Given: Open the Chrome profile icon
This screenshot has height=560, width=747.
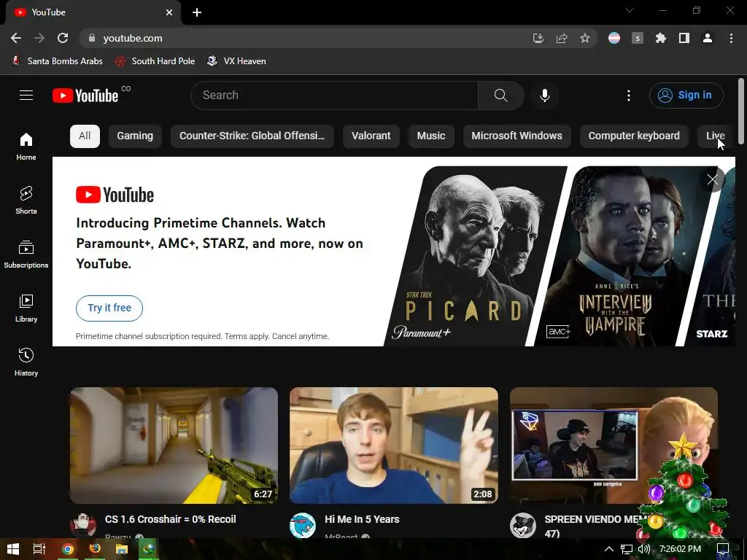Looking at the screenshot, I should point(708,38).
